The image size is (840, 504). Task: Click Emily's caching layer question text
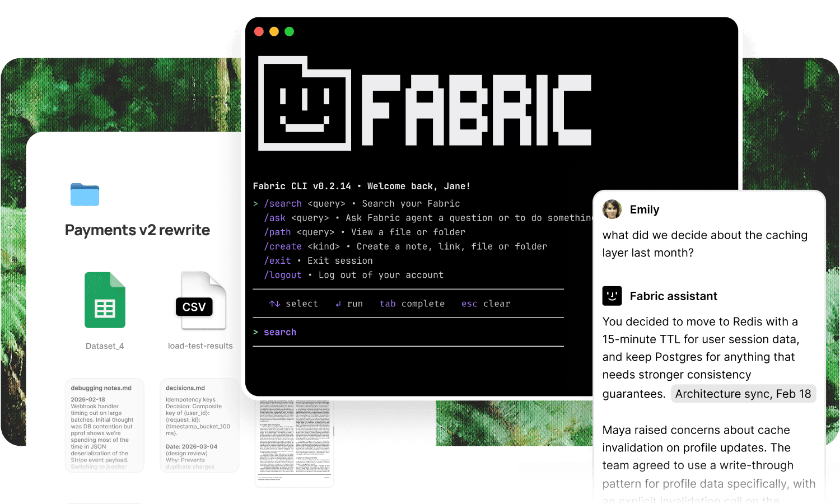pyautogui.click(x=705, y=244)
